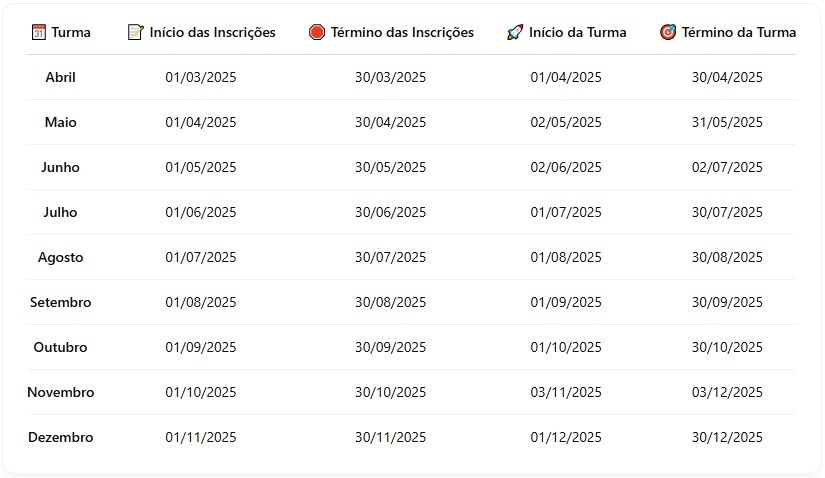
Task: Select the Junho class row label
Action: (x=61, y=167)
